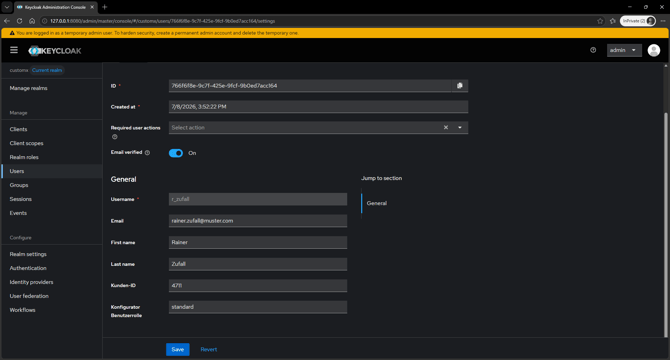The image size is (670, 360).
Task: Open Workflows in the sidebar
Action: click(x=23, y=310)
